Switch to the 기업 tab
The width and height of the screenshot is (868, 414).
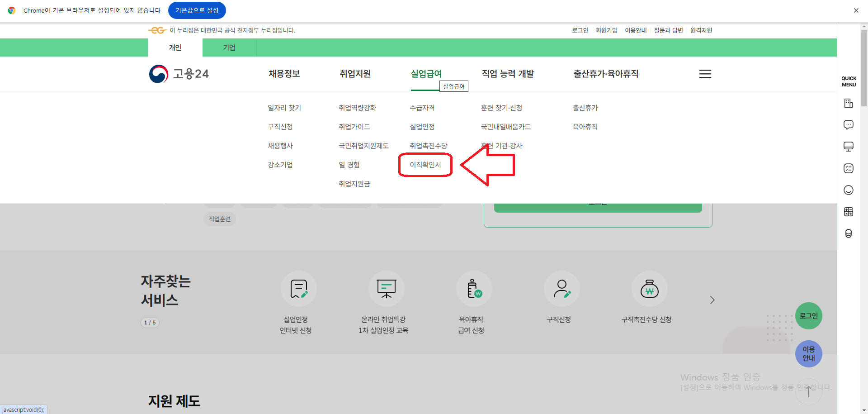pyautogui.click(x=229, y=48)
